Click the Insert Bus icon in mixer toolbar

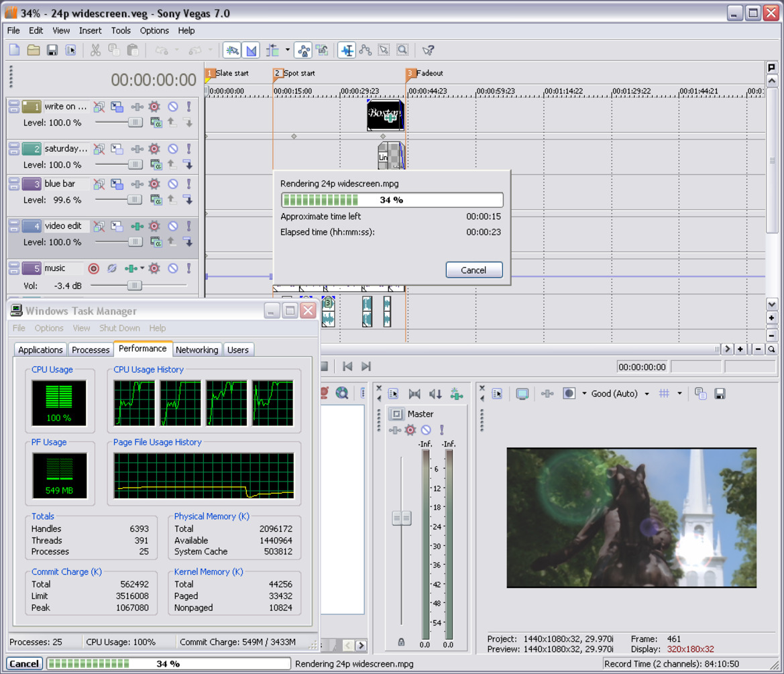[x=457, y=394]
